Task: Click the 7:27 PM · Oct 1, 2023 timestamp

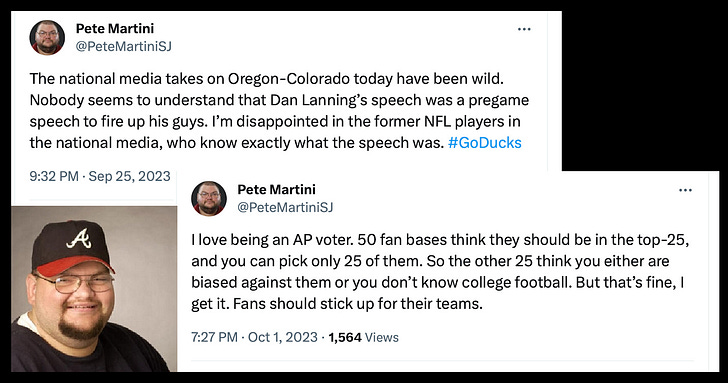Action: 254,337
